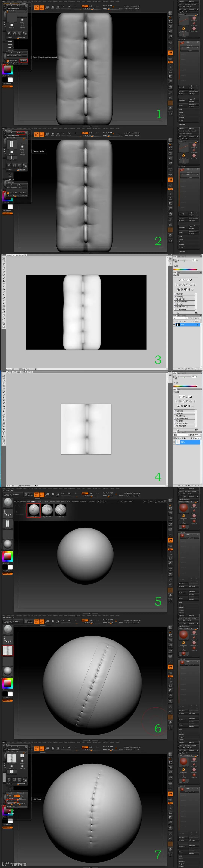Add Curves adjustment in black-canvas Photoshop window
Screen dimensions: 203x868
coord(187,280)
